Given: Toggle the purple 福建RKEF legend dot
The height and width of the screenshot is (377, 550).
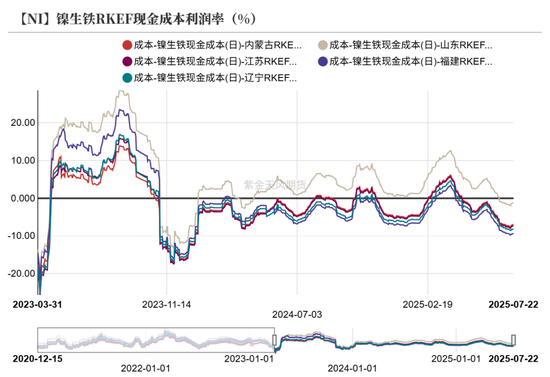Looking at the screenshot, I should point(323,62).
